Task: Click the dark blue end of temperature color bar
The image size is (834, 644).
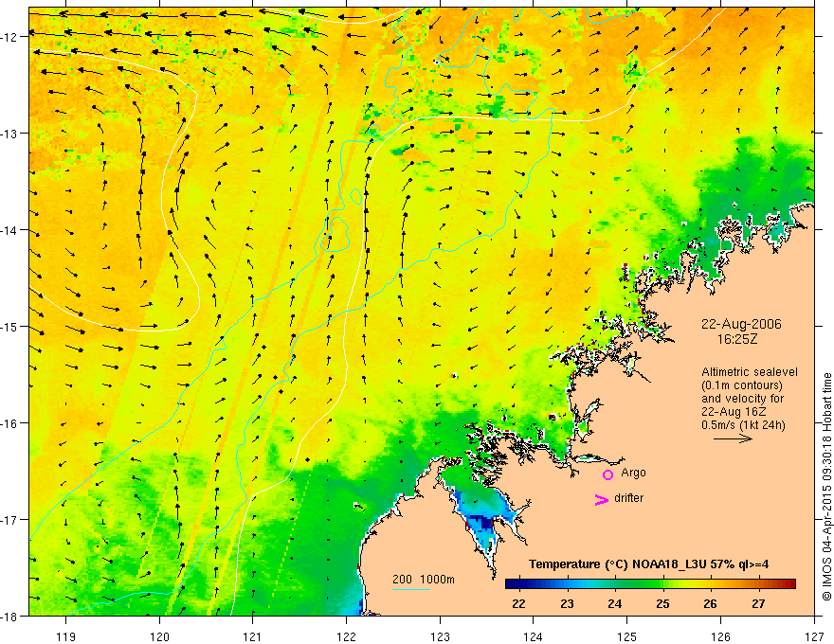Action: tap(511, 584)
